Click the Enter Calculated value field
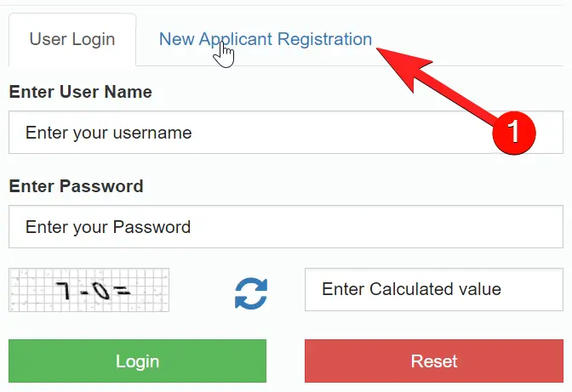 [434, 290]
